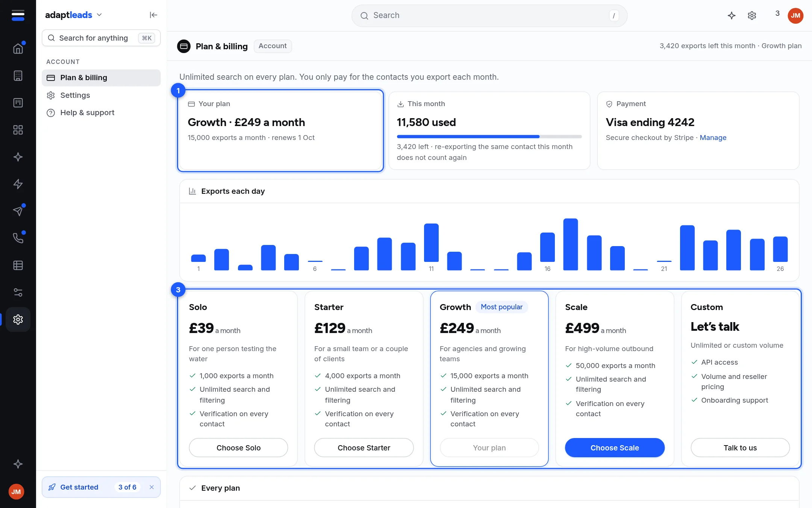
Task: Click the disabled Your plan button
Action: tap(489, 448)
